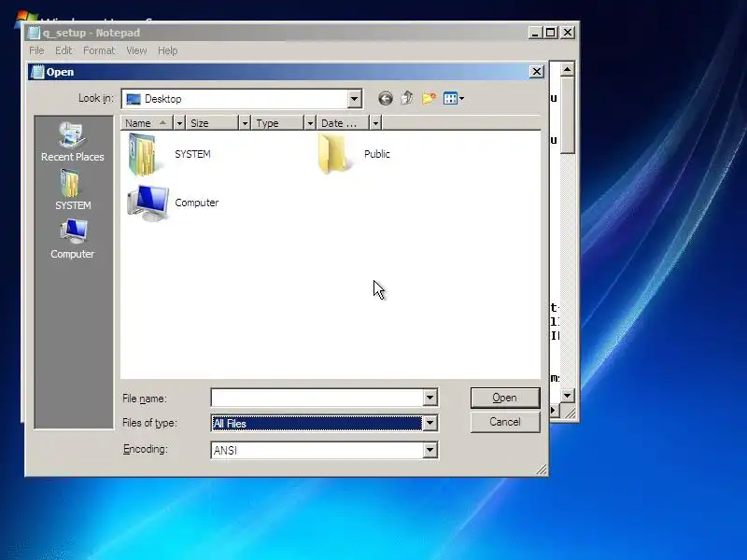Image resolution: width=747 pixels, height=560 pixels.
Task: Select SYSTEM in the places sidebar
Action: pos(73,190)
